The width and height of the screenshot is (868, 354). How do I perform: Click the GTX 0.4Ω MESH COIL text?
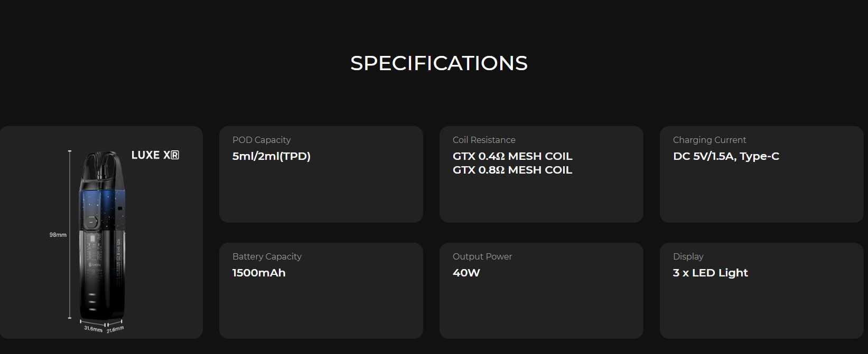[x=512, y=156]
